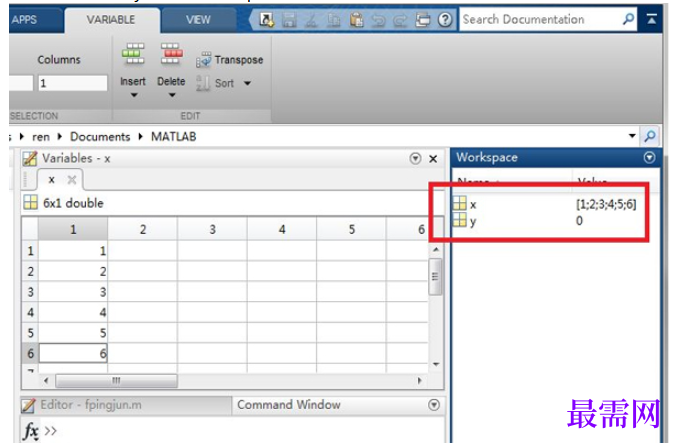Click the Columns selection input field
This screenshot has height=445, width=679.
(x=72, y=83)
